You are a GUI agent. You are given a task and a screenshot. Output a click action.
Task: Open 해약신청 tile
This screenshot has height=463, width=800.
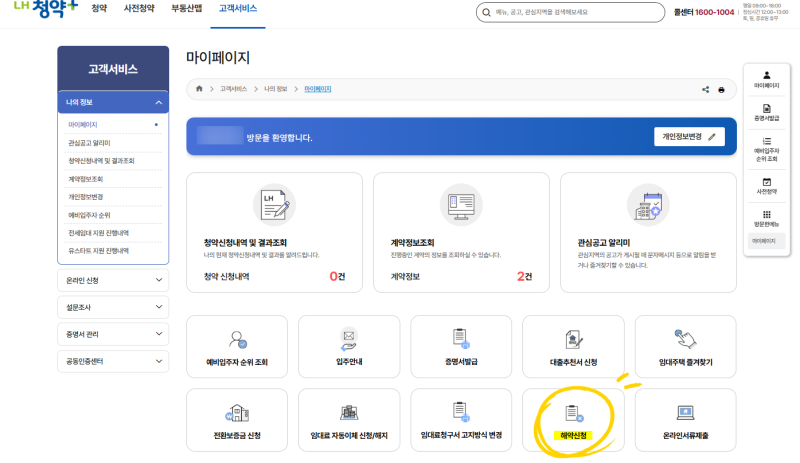(573, 420)
